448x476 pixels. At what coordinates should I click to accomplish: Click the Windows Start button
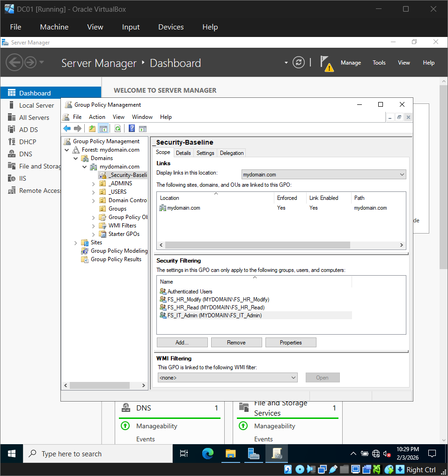point(12,454)
